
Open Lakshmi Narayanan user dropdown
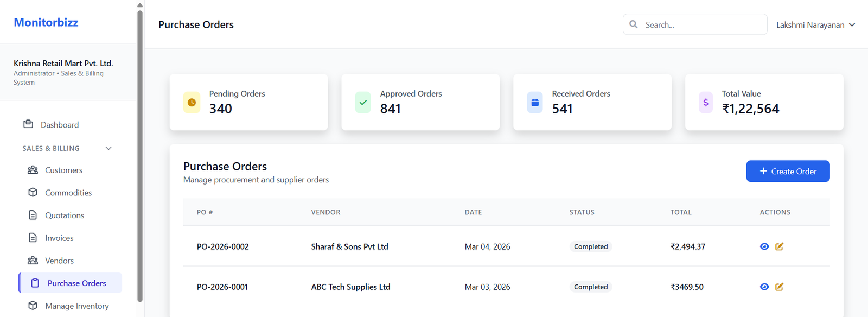click(x=815, y=25)
